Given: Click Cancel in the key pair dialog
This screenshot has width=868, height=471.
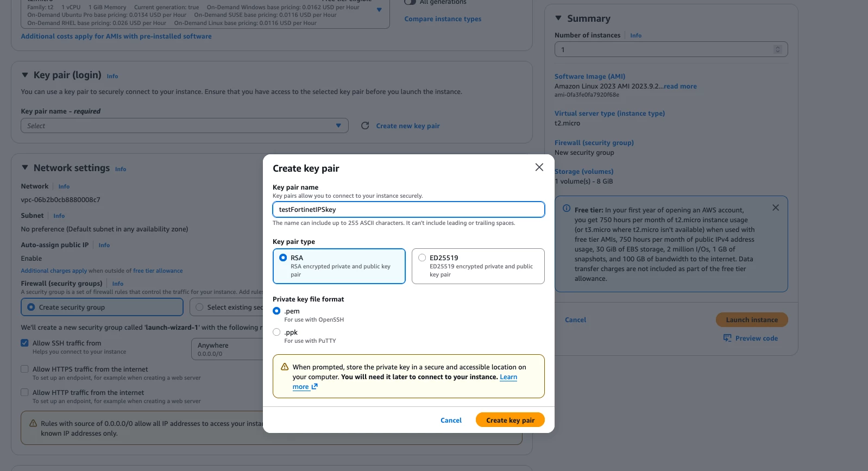Looking at the screenshot, I should (451, 420).
